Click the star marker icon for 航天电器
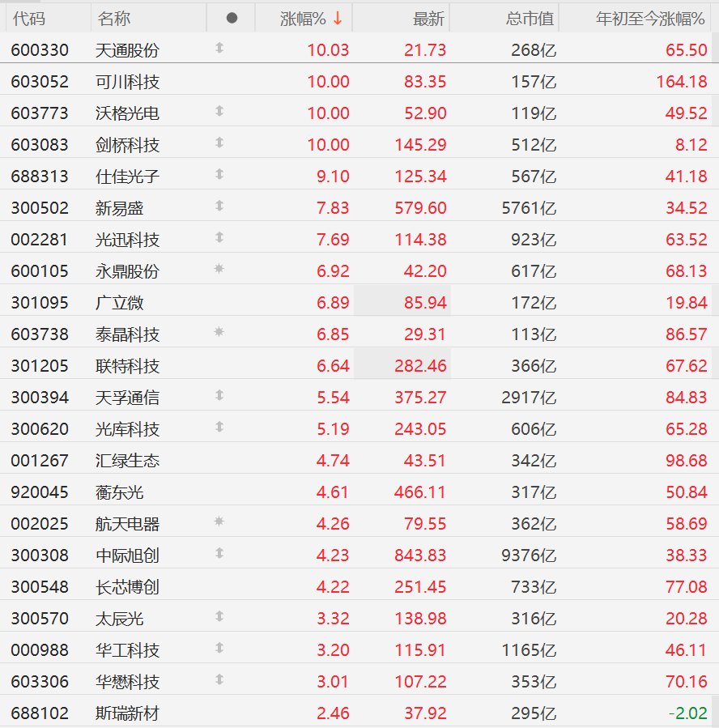 point(219,522)
